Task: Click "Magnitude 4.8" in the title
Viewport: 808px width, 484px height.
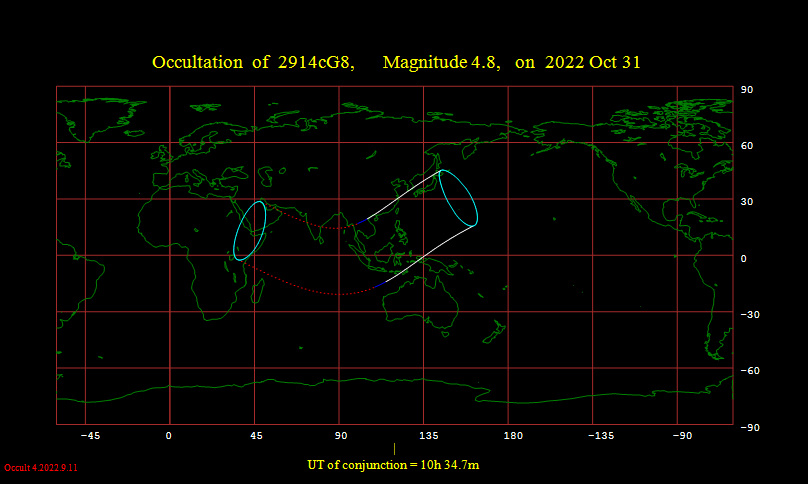Action: click(440, 62)
